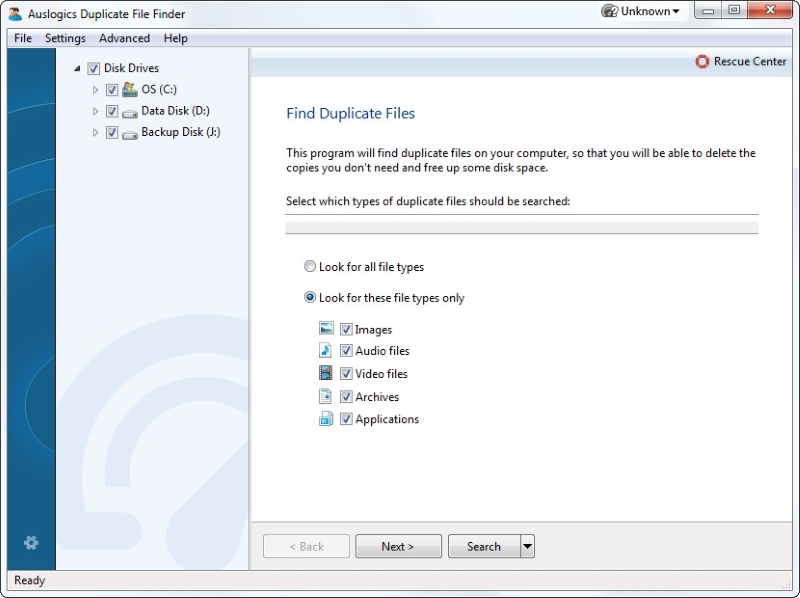
Task: Select the Data Disk (D:) tree label
Action: (x=176, y=111)
